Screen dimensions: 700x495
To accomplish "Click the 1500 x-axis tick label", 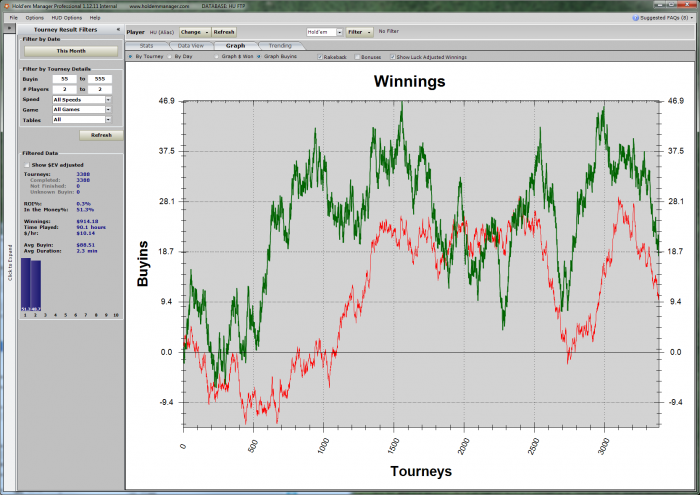I will click(x=393, y=447).
